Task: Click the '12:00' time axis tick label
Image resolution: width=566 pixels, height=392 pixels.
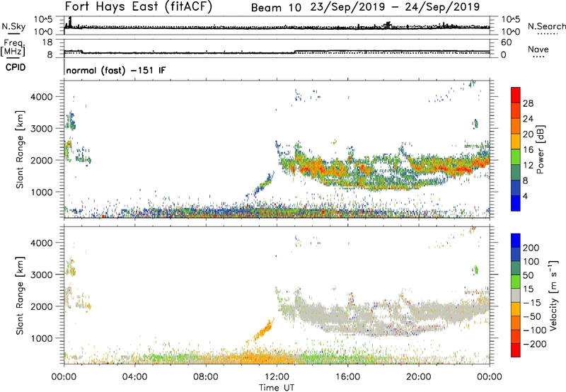Action: [x=277, y=377]
